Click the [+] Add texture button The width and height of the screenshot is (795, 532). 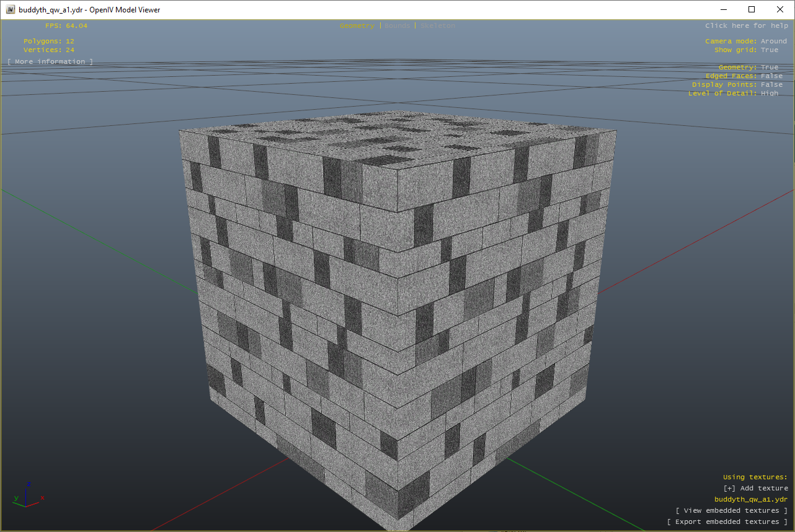pos(756,489)
